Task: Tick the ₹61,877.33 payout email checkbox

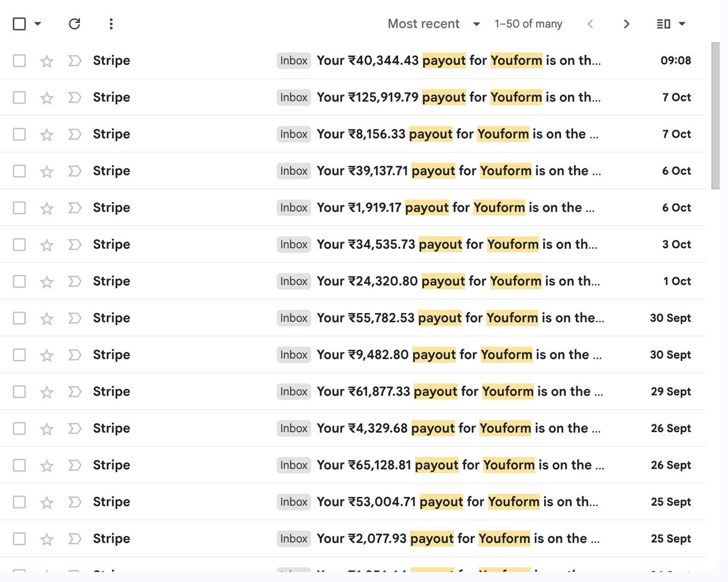Action: click(x=19, y=391)
